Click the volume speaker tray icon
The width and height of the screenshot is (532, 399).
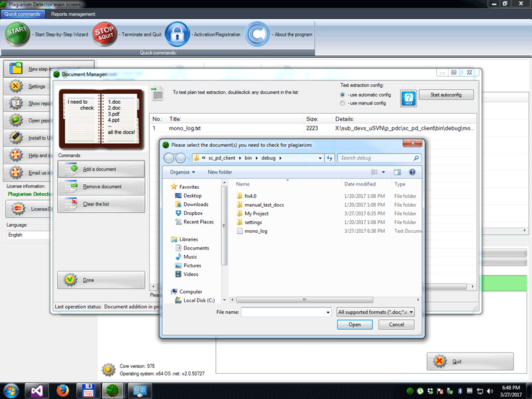pyautogui.click(x=489, y=391)
